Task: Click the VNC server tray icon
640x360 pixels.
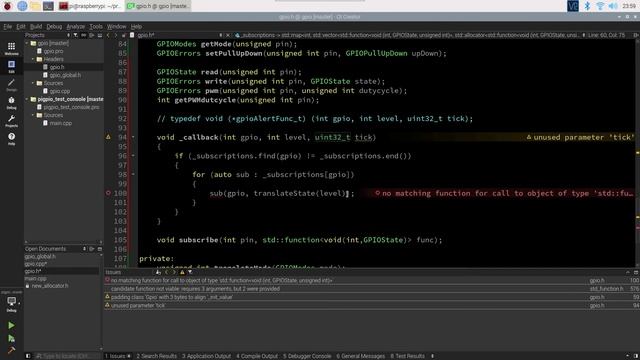Action: coord(573,6)
